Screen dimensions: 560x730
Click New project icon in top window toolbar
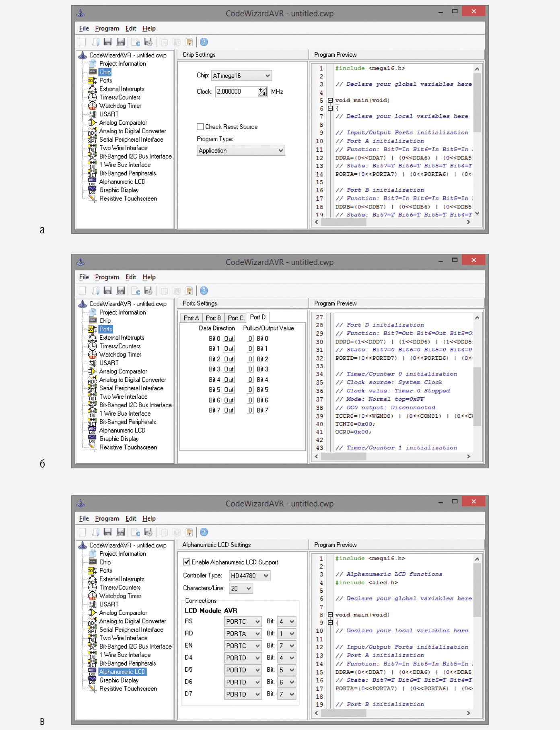[x=82, y=42]
